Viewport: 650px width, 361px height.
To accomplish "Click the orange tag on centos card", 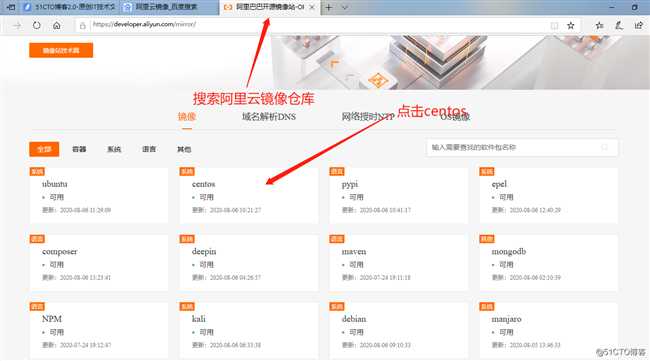I will tap(187, 172).
